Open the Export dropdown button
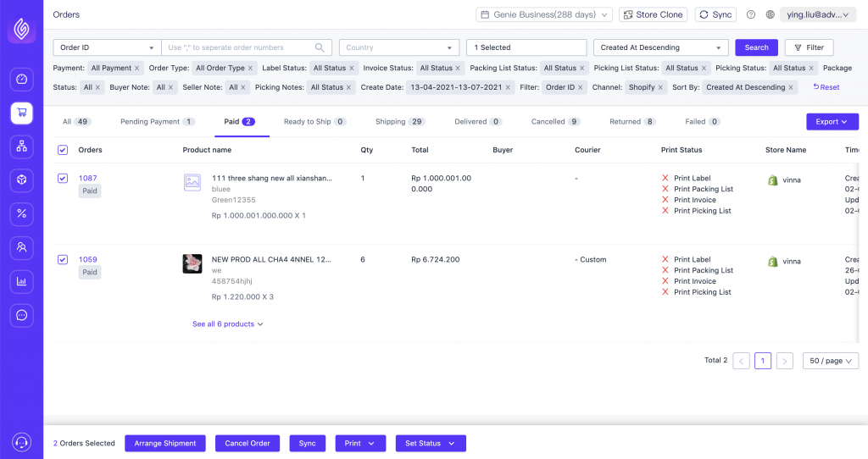The image size is (868, 459). 832,122
